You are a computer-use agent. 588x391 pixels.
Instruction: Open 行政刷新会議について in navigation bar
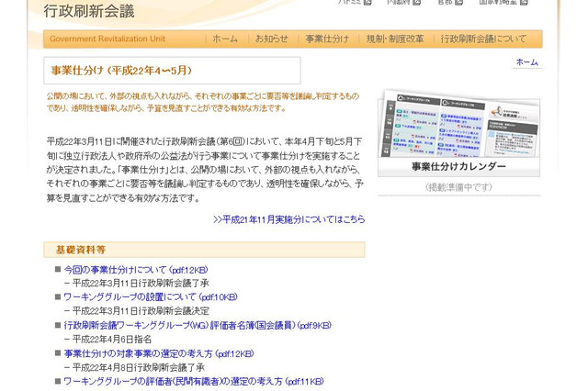[x=483, y=39]
